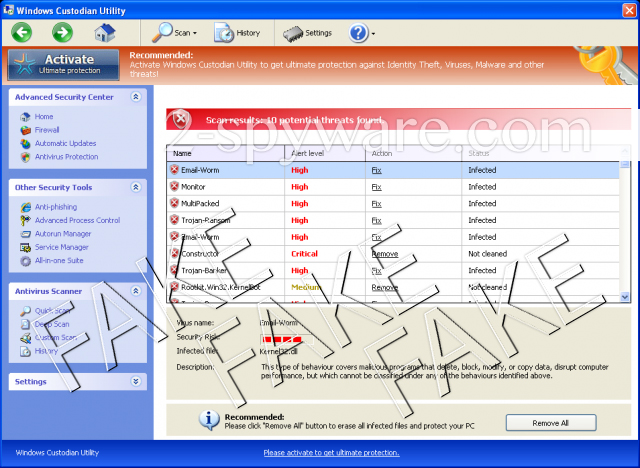The height and width of the screenshot is (468, 640).
Task: Click the blue Help question mark icon
Action: tap(358, 33)
